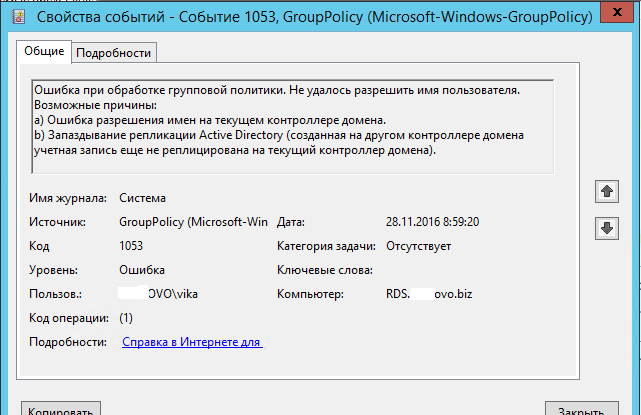Open the Справка в Интернете link
This screenshot has width=641, height=415.
(x=192, y=342)
